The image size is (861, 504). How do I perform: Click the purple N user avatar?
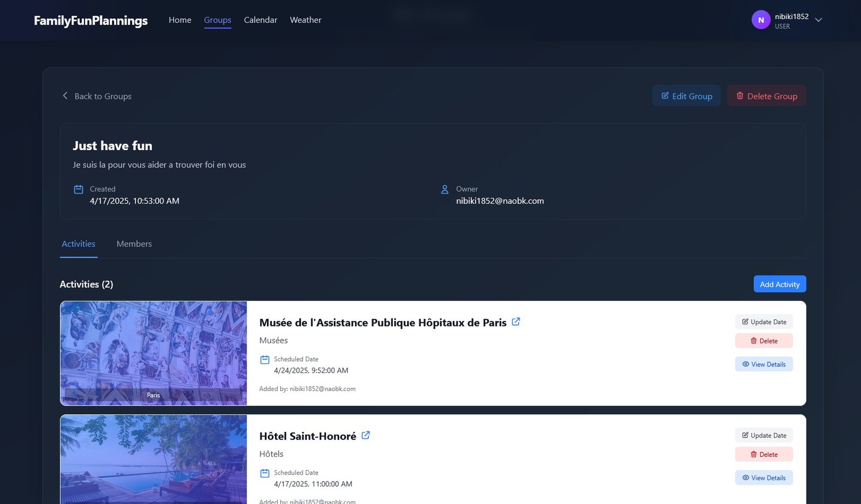coord(760,20)
